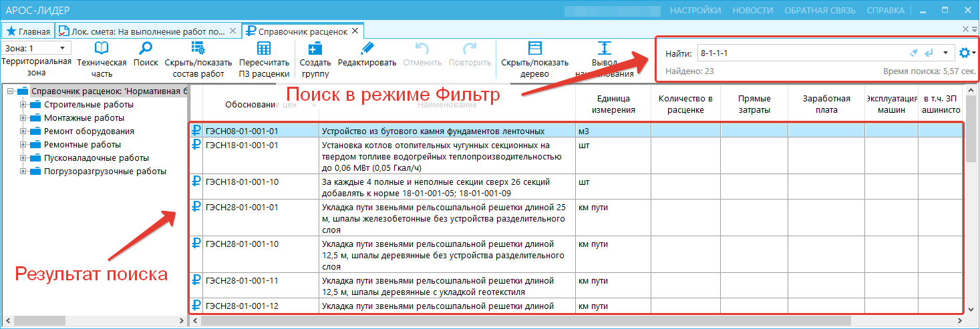Expand the Пусконаладочные работы node
The image size is (980, 329).
click(23, 157)
